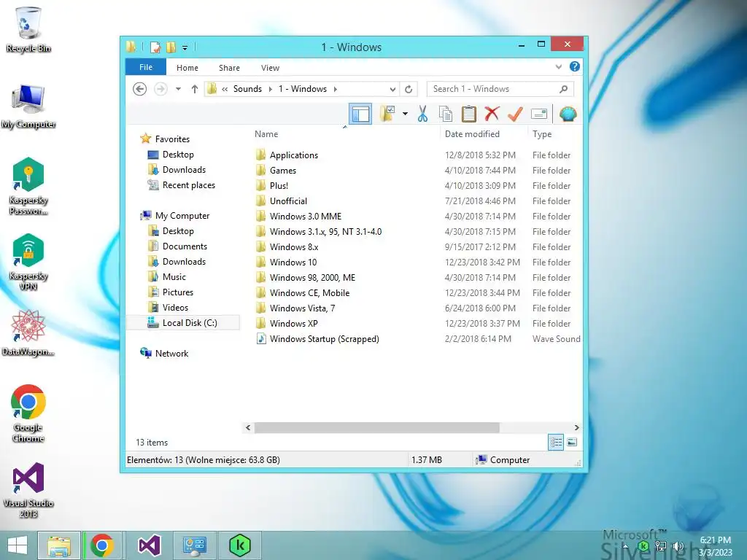Click the scroll right arrow of file list
This screenshot has height=560, width=747.
click(x=576, y=427)
